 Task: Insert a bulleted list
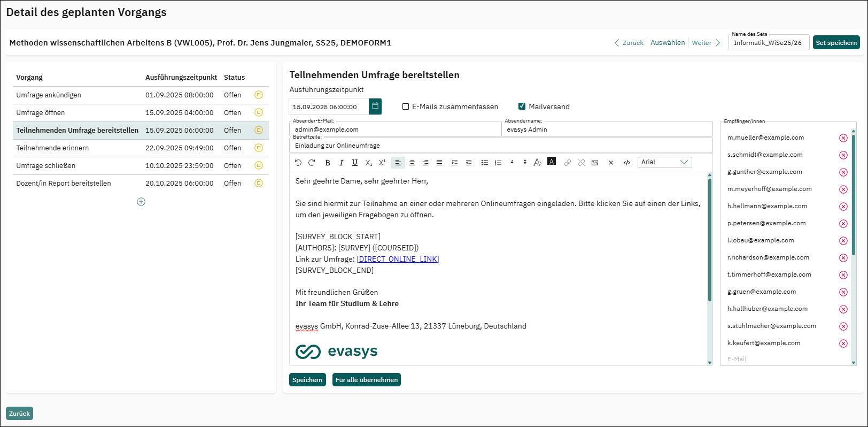point(484,163)
